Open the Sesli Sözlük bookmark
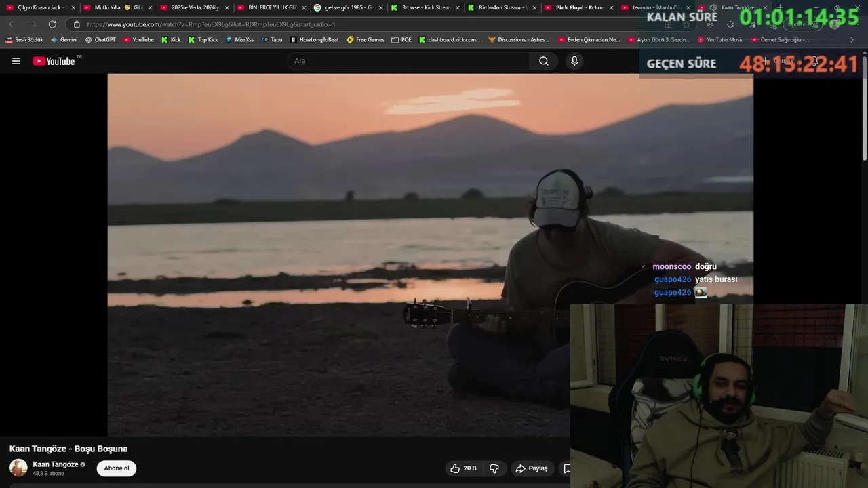Viewport: 868px width, 488px height. (24, 40)
